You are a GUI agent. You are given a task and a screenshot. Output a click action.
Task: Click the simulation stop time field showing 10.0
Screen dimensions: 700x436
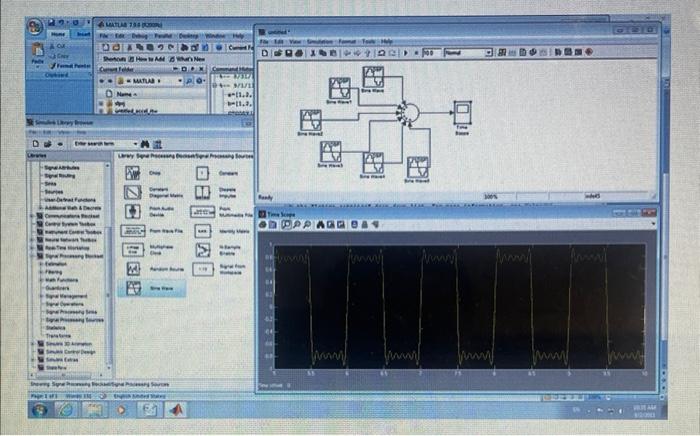click(x=431, y=53)
